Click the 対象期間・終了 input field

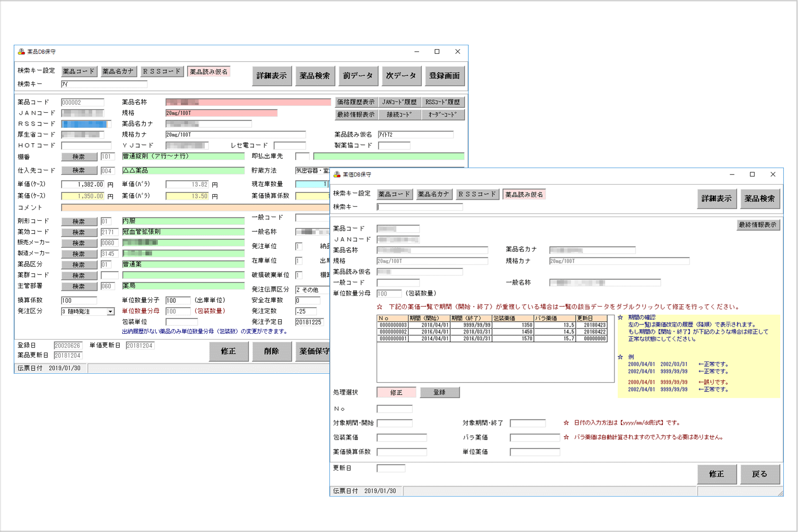[528, 423]
